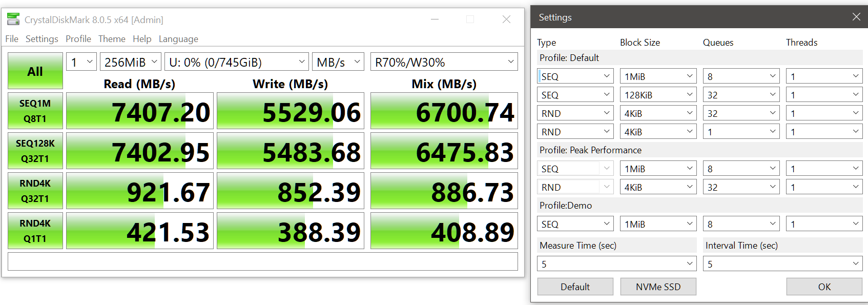Run the RND4K Q32T1 test
This screenshot has width=868, height=305.
click(x=35, y=191)
